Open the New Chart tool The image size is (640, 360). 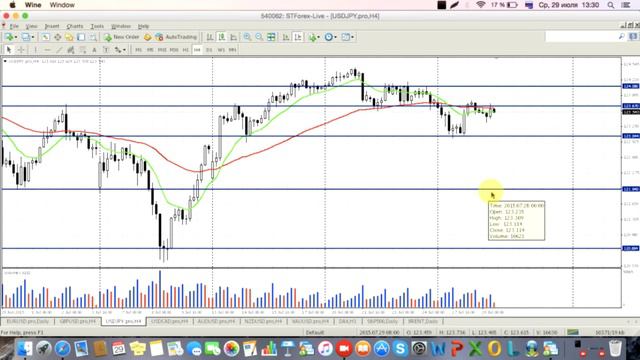point(8,37)
